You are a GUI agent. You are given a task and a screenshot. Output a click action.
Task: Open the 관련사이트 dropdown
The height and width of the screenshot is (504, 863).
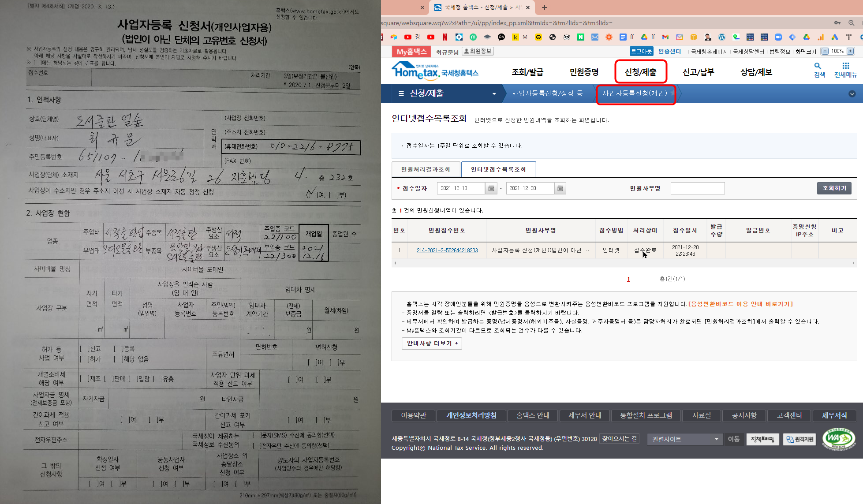[684, 439]
